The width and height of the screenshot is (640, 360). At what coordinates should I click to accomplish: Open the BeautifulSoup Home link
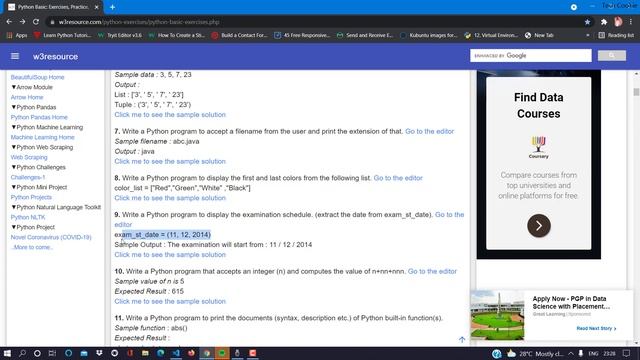click(x=38, y=77)
